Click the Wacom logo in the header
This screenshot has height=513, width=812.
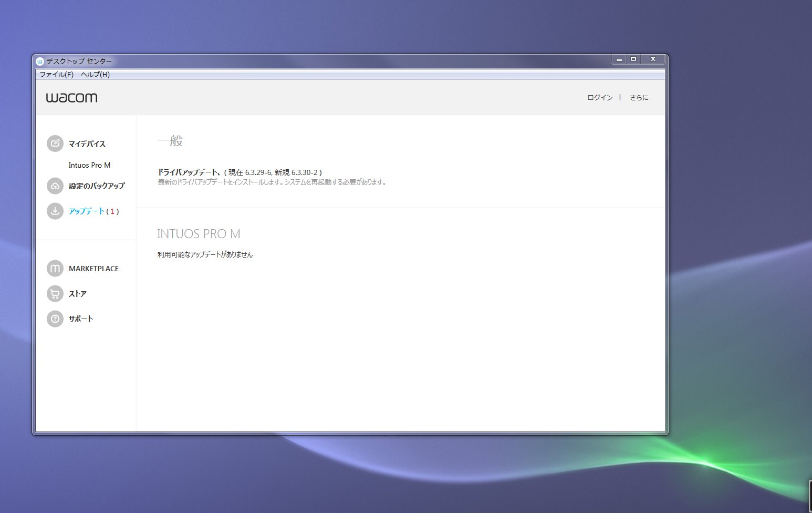tap(71, 98)
